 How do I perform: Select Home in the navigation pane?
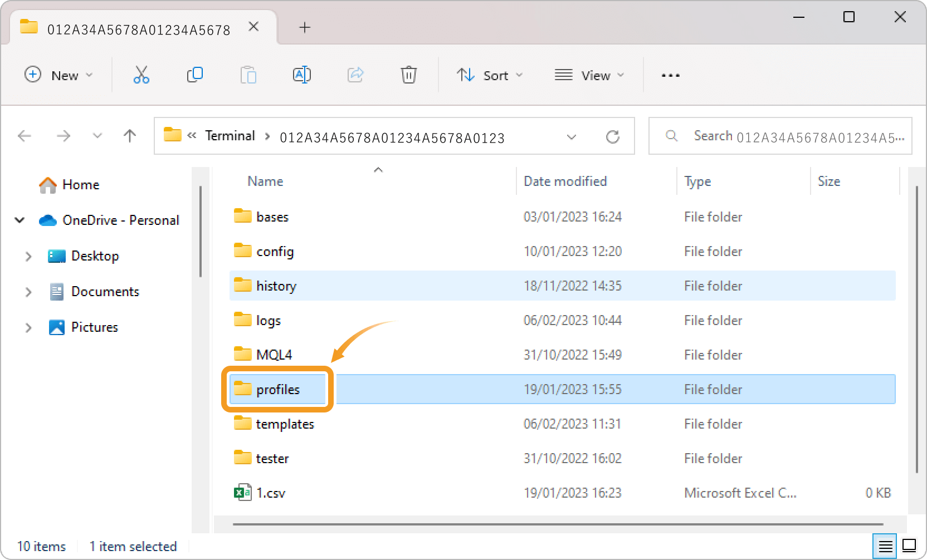[70, 185]
